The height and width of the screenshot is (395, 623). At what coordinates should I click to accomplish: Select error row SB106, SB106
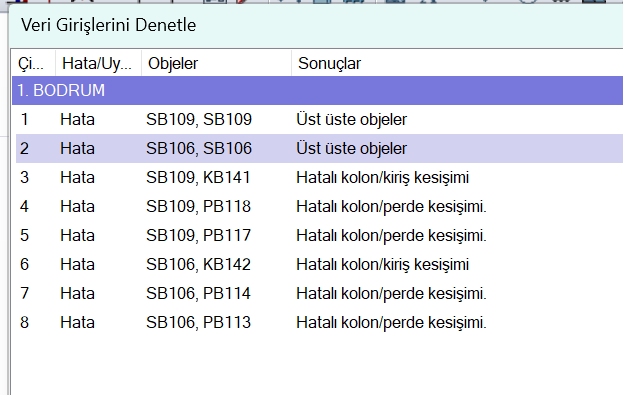[319, 149]
